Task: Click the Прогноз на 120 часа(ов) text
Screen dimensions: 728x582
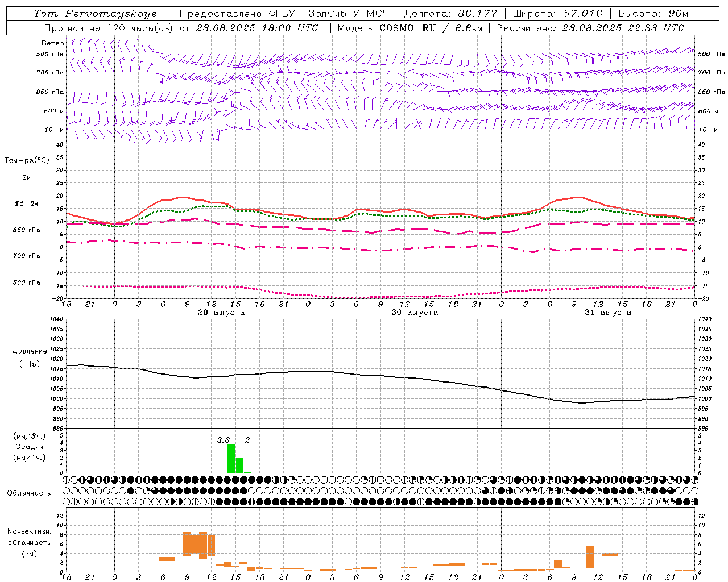Action: pos(109,28)
